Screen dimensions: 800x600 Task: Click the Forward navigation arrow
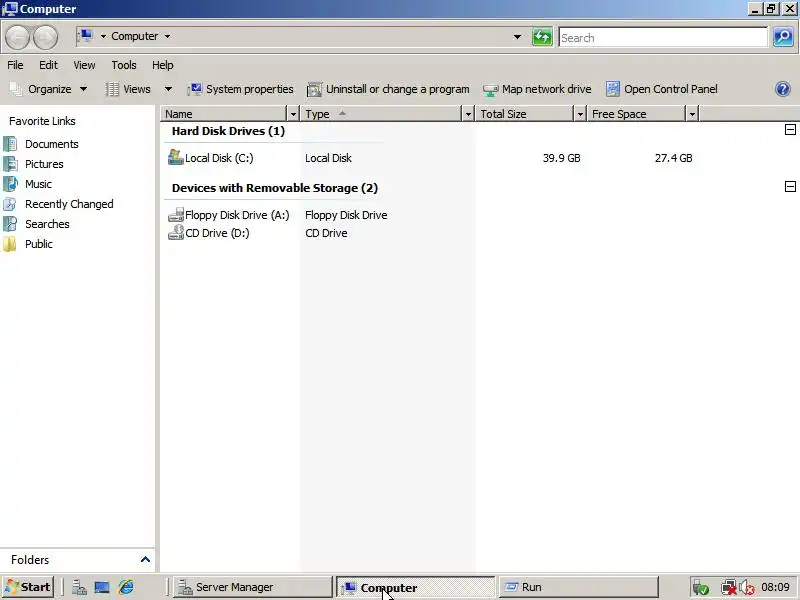45,37
